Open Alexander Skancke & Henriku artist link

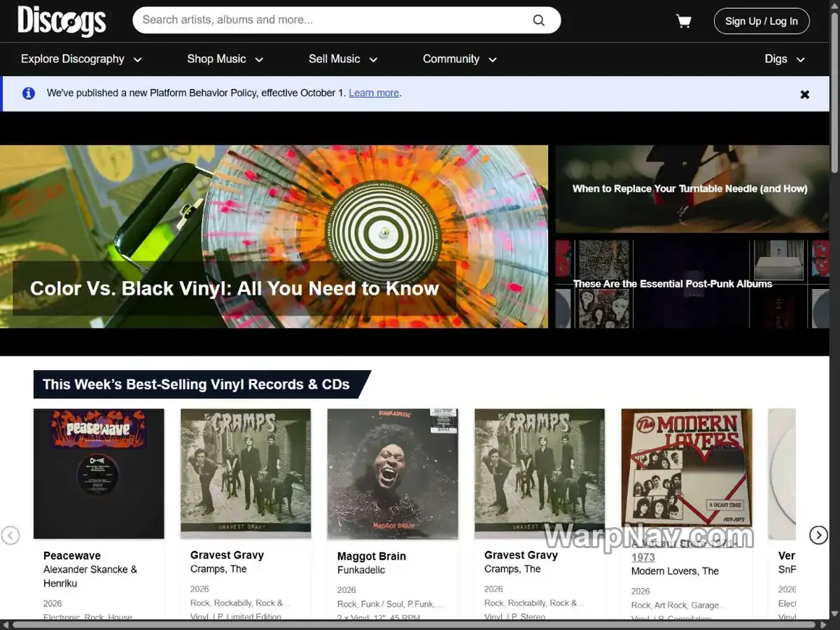pyautogui.click(x=90, y=576)
